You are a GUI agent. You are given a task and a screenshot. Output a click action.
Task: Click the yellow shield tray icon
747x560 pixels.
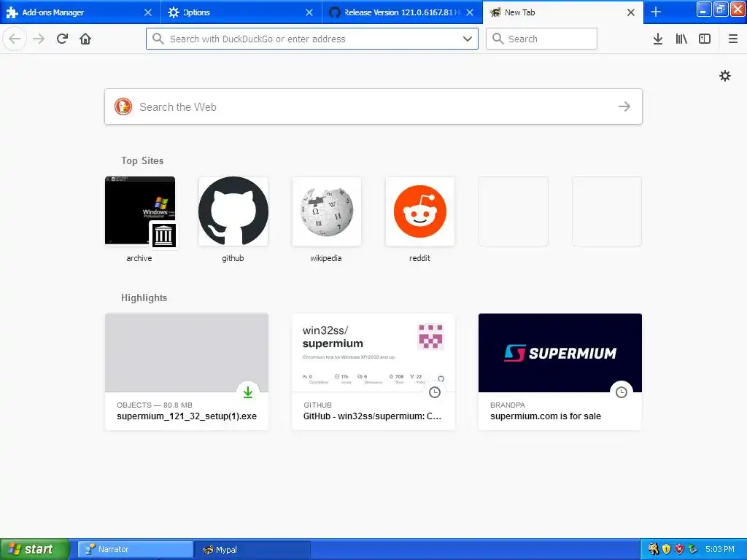coord(666,549)
